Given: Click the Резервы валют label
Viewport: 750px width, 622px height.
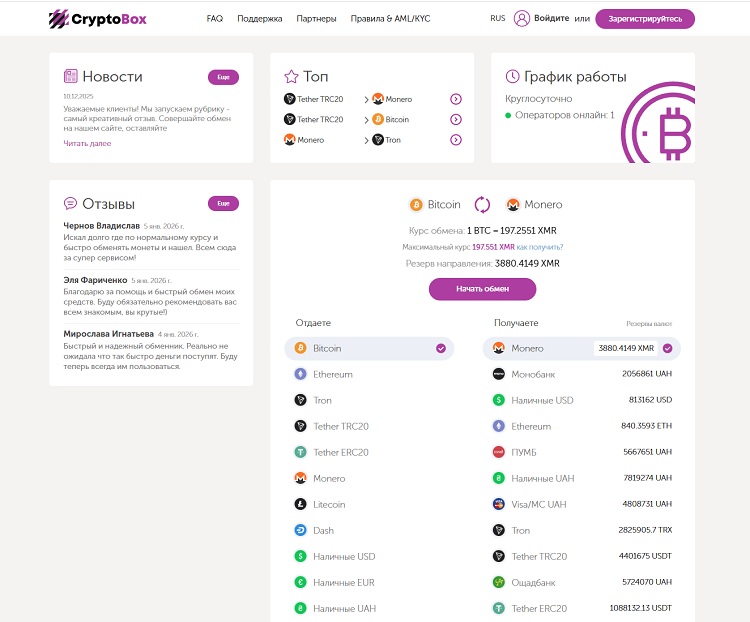Looking at the screenshot, I should (649, 324).
